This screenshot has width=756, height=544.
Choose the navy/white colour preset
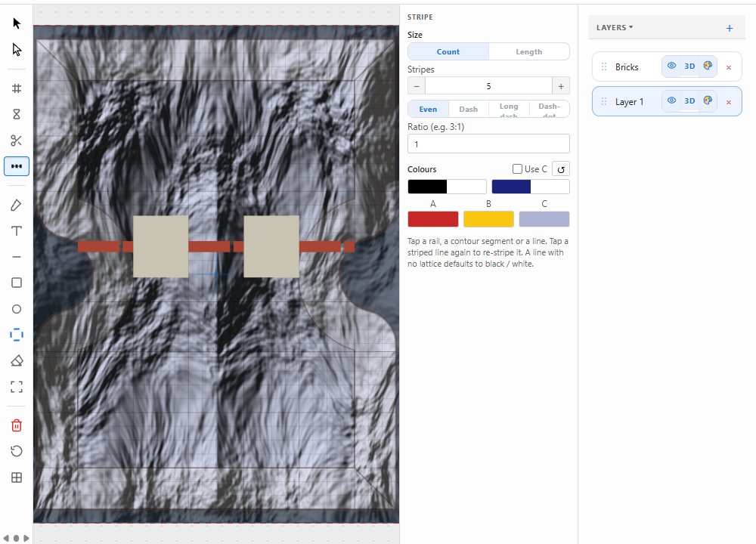click(531, 187)
